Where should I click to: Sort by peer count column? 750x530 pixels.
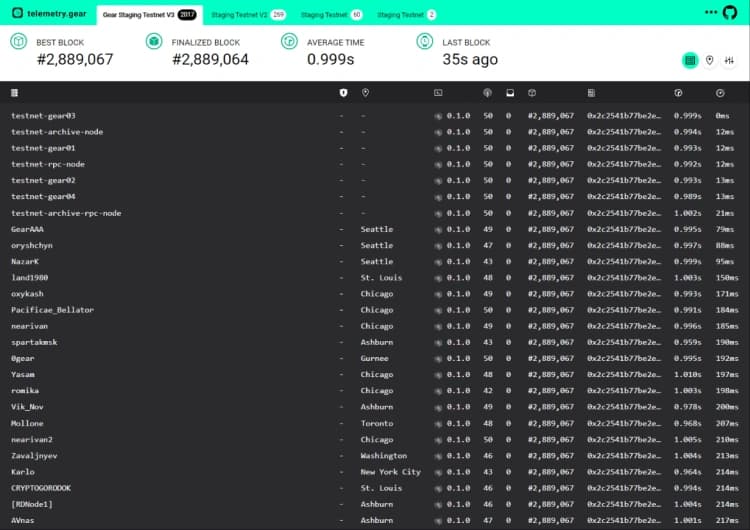[x=487, y=93]
